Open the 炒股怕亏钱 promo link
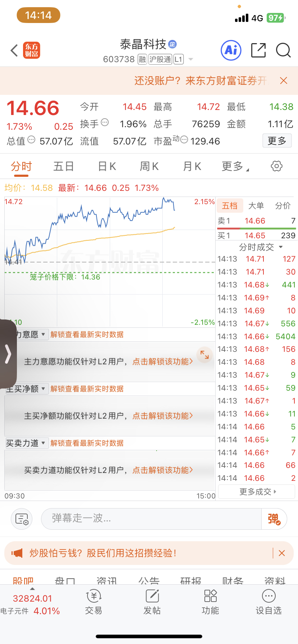The width and height of the screenshot is (298, 644). tap(103, 553)
